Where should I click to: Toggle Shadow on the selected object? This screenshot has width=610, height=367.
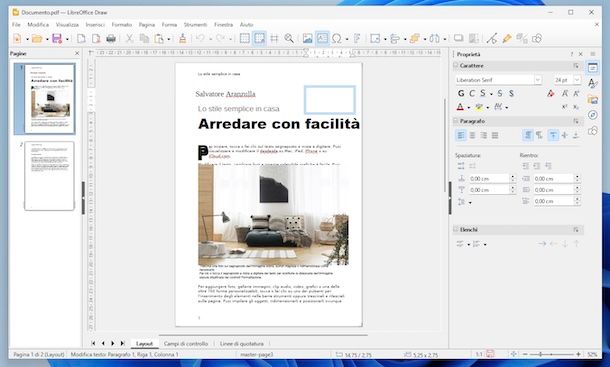pyautogui.click(x=459, y=39)
